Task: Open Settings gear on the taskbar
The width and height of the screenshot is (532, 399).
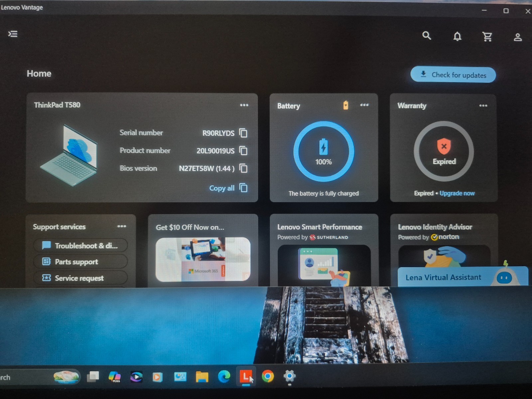Action: [290, 376]
